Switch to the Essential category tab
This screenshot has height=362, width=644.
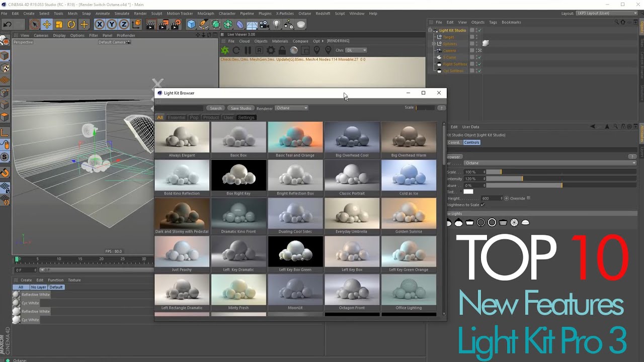(x=177, y=117)
